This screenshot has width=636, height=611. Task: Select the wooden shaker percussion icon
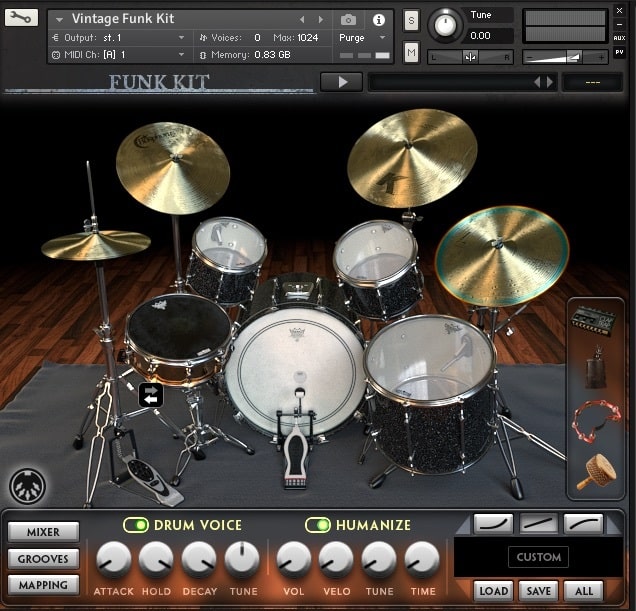point(596,471)
